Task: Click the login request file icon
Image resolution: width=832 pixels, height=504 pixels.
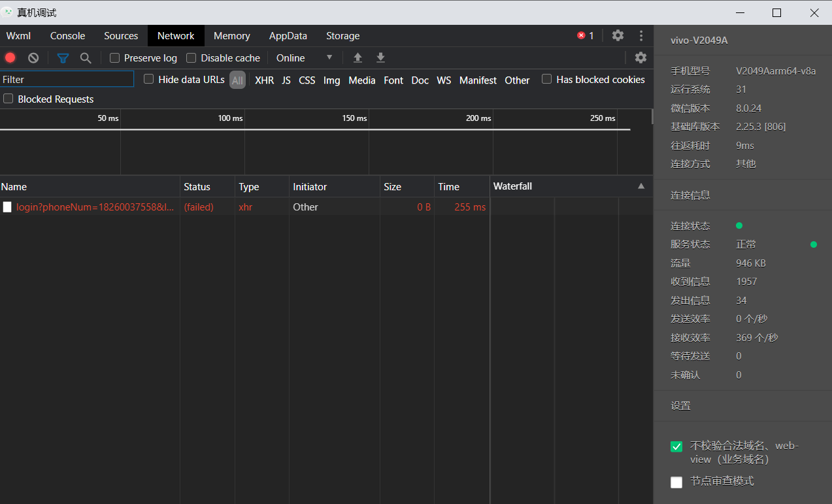Action: (7, 207)
